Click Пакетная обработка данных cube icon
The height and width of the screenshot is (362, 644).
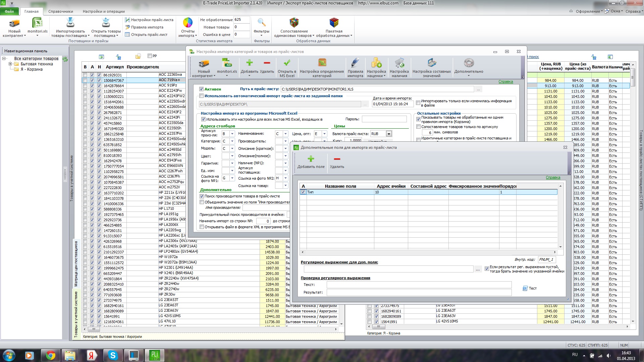[334, 22]
